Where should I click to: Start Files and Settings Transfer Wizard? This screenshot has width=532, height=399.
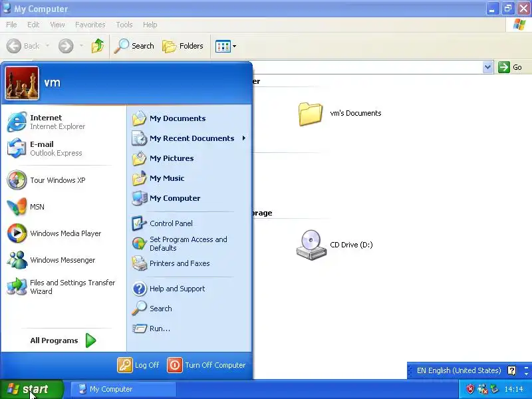(63, 287)
